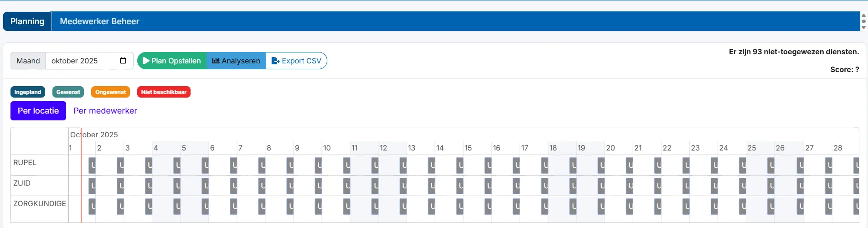Click the oktober 2025 month field
This screenshot has height=228, width=868.
tap(89, 61)
